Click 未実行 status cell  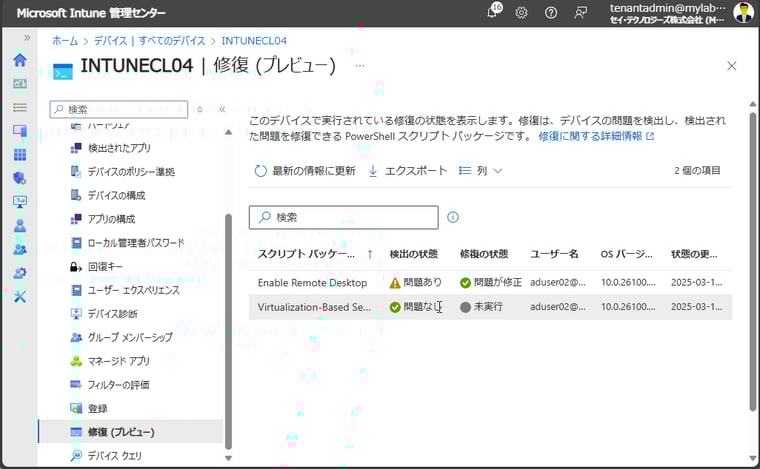pyautogui.click(x=481, y=307)
